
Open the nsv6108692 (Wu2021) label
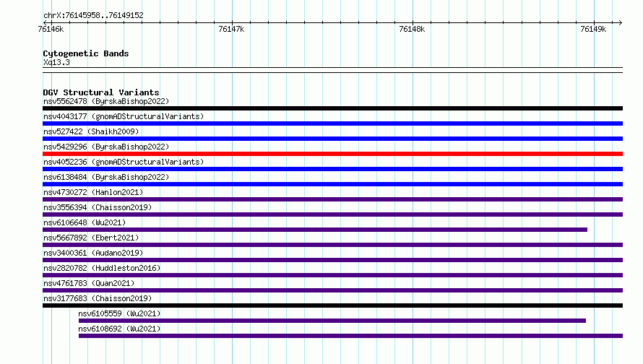coord(119,329)
